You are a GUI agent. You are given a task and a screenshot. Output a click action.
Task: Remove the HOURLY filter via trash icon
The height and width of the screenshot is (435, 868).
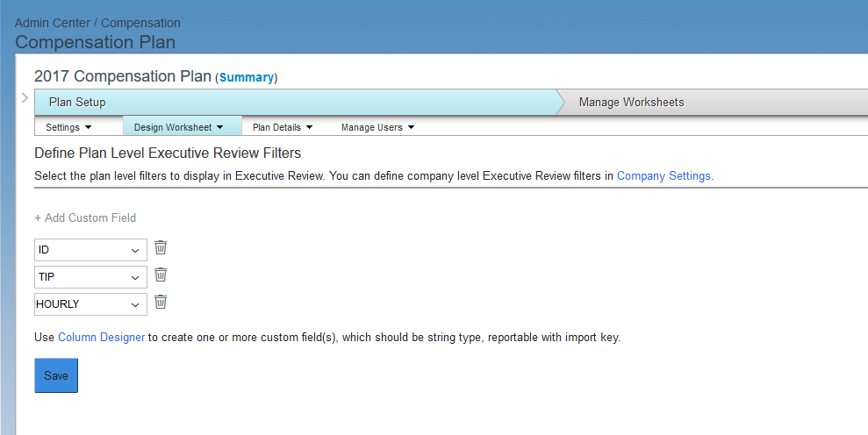coord(161,302)
